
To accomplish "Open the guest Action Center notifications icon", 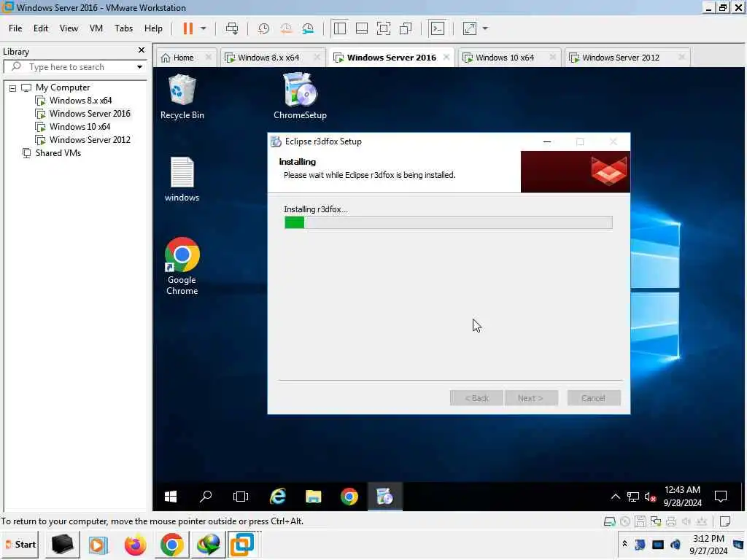I will (721, 497).
